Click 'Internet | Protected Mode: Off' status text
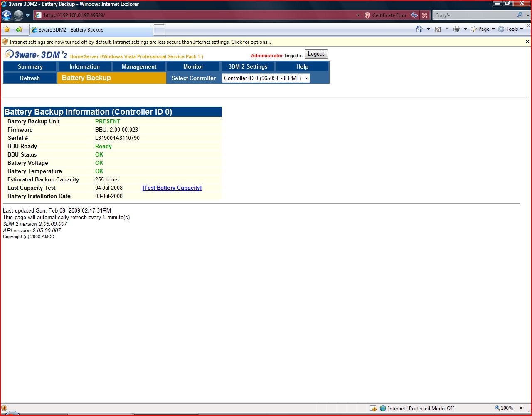 [421, 409]
